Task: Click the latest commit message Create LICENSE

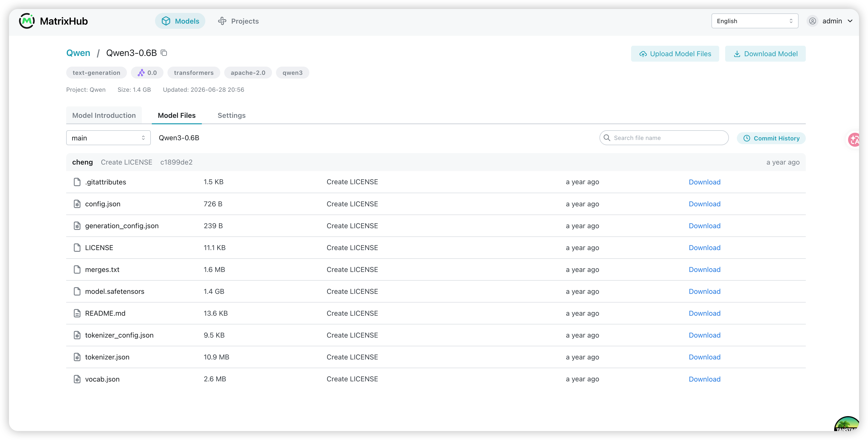Action: (x=126, y=162)
